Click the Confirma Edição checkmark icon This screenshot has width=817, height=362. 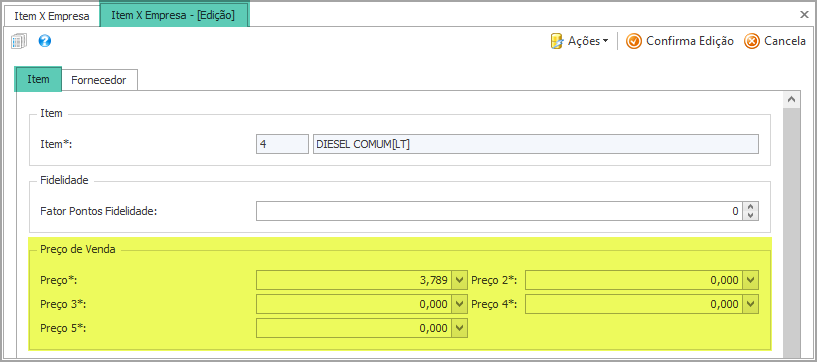click(633, 41)
